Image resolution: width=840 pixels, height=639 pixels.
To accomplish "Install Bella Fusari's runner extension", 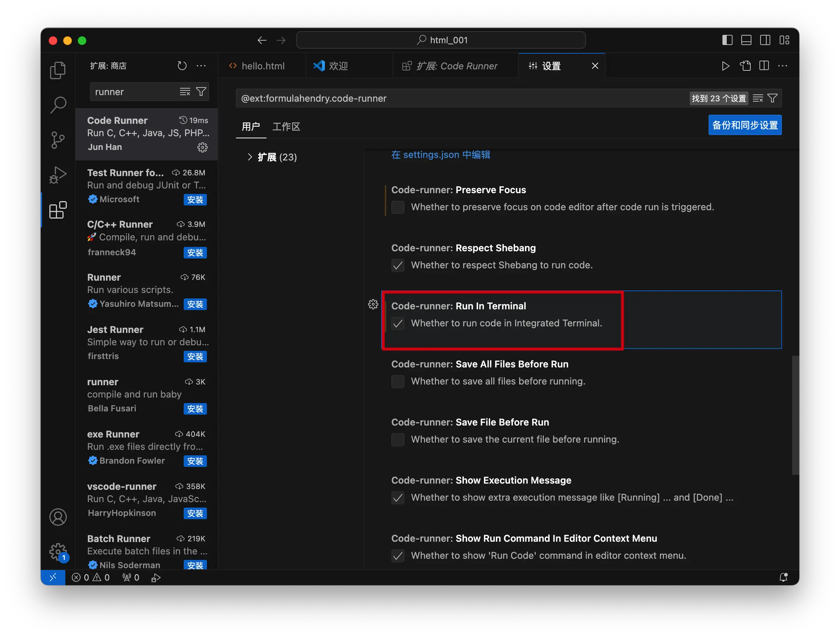I will pyautogui.click(x=195, y=409).
